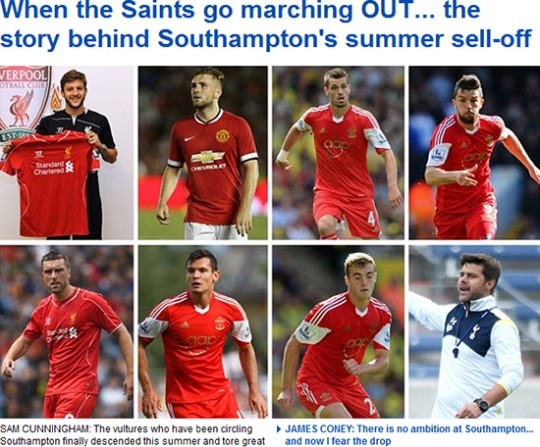Viewport: 540px width, 447px height.
Task: Open photo of bearded Southampton player sprinting
Action: click(x=475, y=153)
